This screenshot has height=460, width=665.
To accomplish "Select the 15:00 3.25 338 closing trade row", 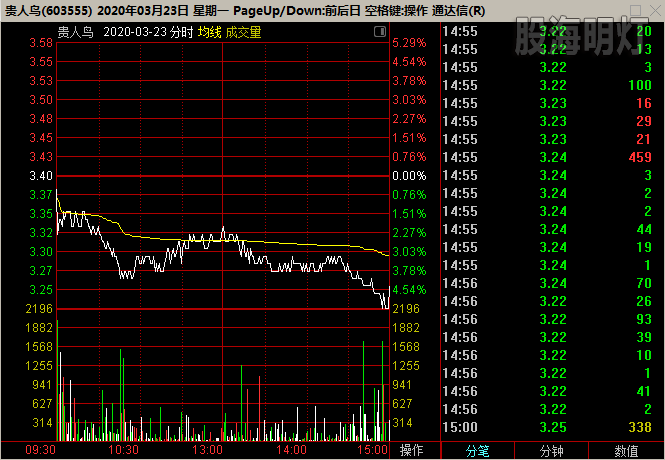I will pyautogui.click(x=547, y=427).
